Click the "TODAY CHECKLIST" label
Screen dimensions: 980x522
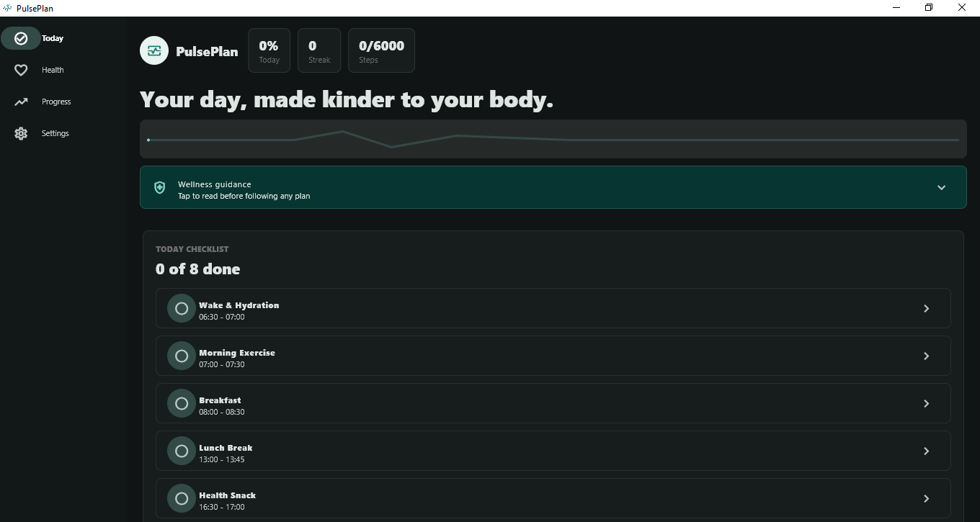[x=192, y=249]
